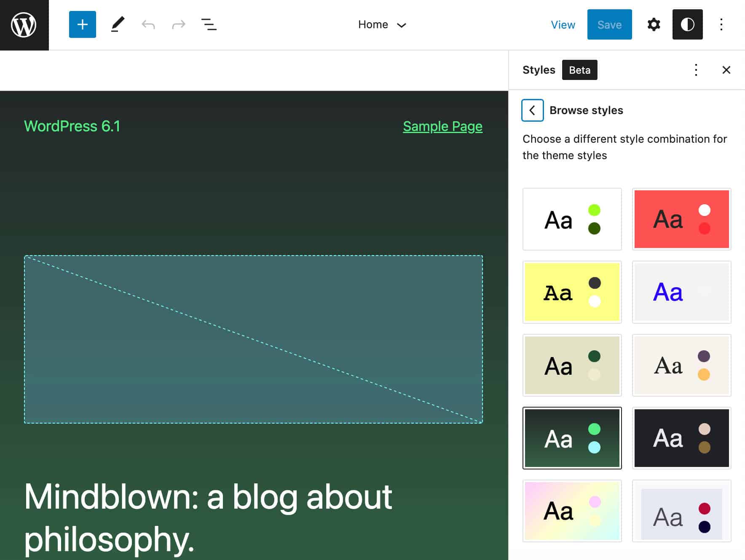Save the site changes
This screenshot has width=745, height=560.
pyautogui.click(x=609, y=25)
